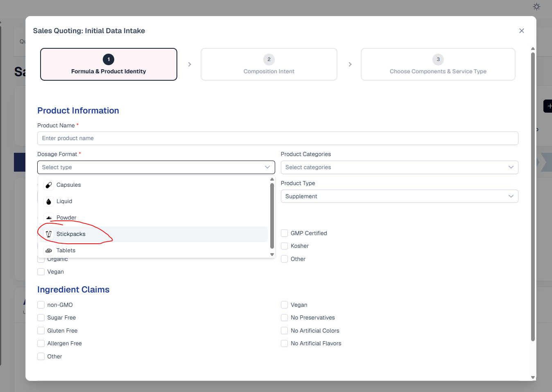Toggle the sun theme icon

point(536,7)
